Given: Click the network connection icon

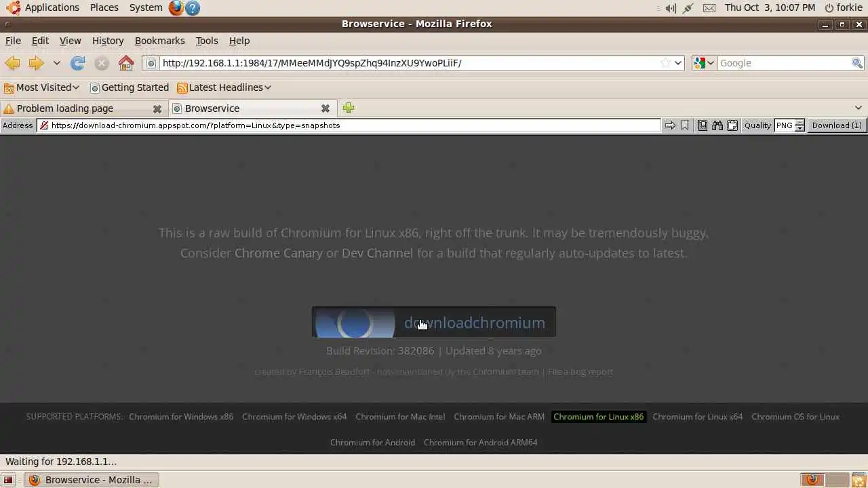Looking at the screenshot, I should coord(688,8).
